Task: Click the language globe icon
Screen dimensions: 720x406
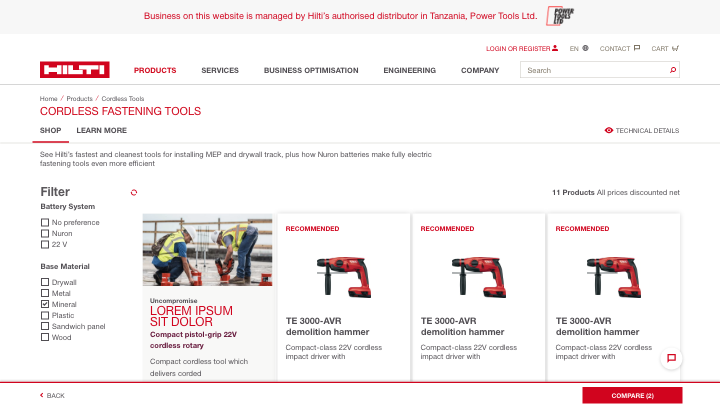Action: [x=585, y=48]
